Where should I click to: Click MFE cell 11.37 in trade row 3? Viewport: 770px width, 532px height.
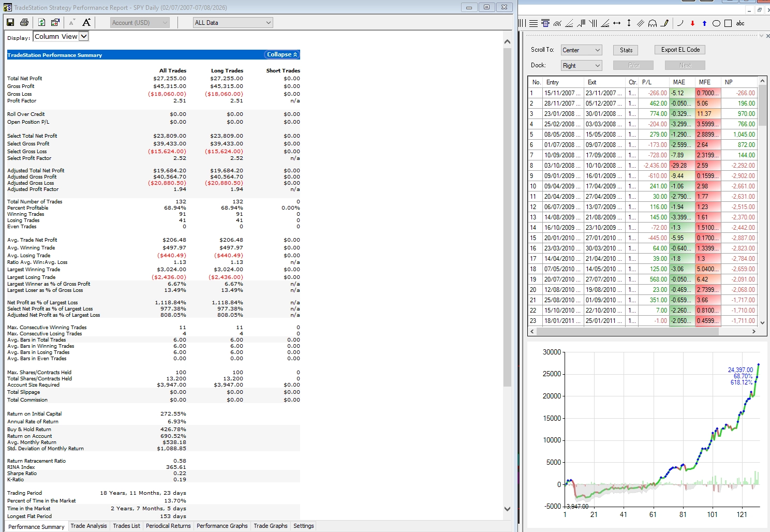tap(708, 114)
